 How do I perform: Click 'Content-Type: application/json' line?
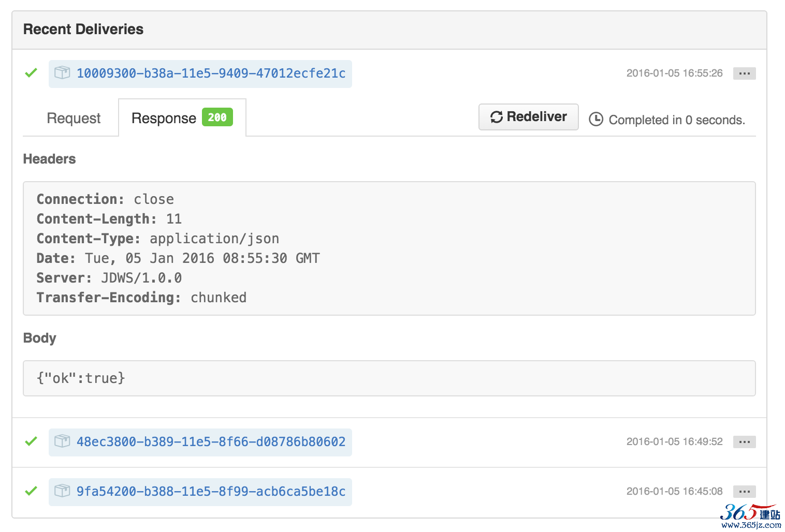pos(158,239)
